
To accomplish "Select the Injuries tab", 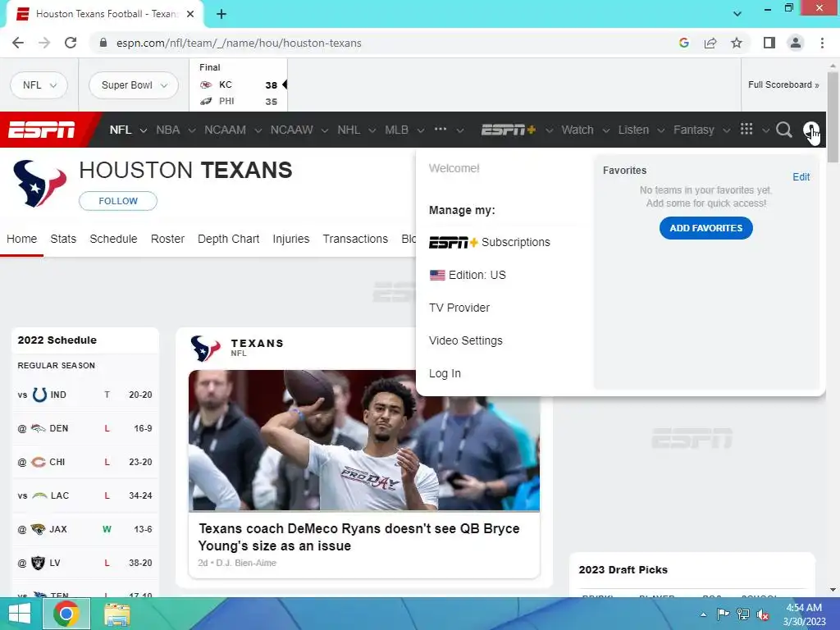I will click(x=291, y=239).
